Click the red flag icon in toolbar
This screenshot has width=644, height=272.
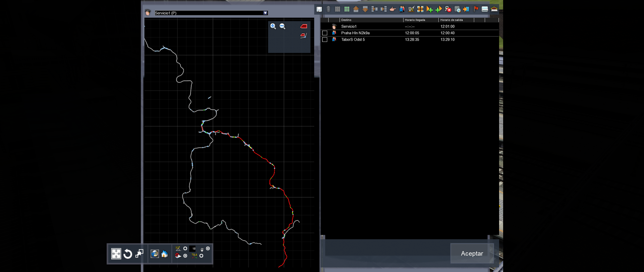tap(476, 9)
